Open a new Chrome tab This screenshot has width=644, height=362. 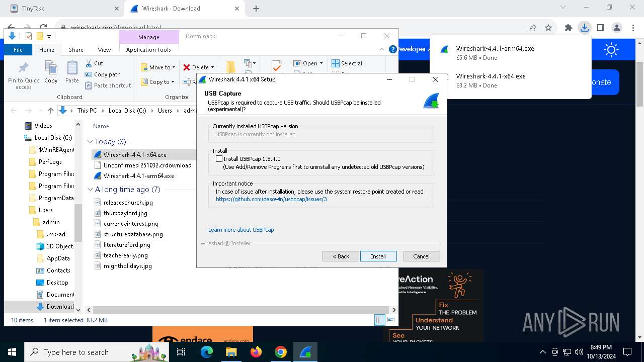pos(256,9)
